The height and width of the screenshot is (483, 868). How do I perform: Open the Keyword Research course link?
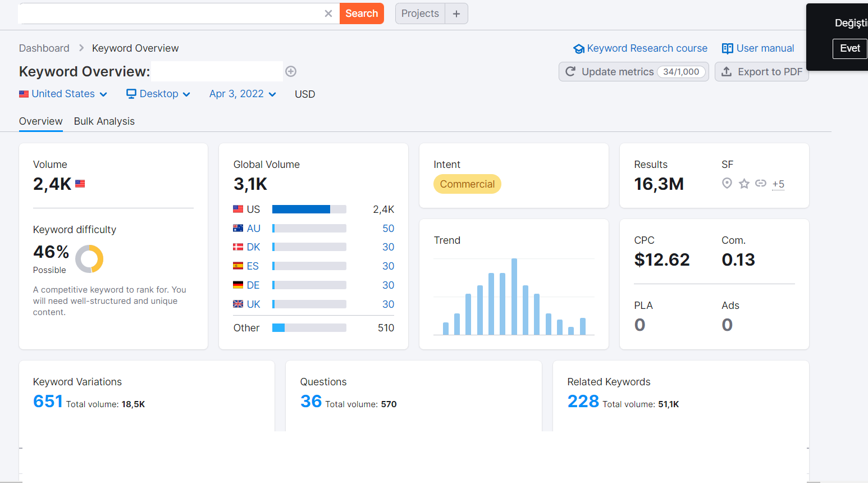tap(640, 48)
